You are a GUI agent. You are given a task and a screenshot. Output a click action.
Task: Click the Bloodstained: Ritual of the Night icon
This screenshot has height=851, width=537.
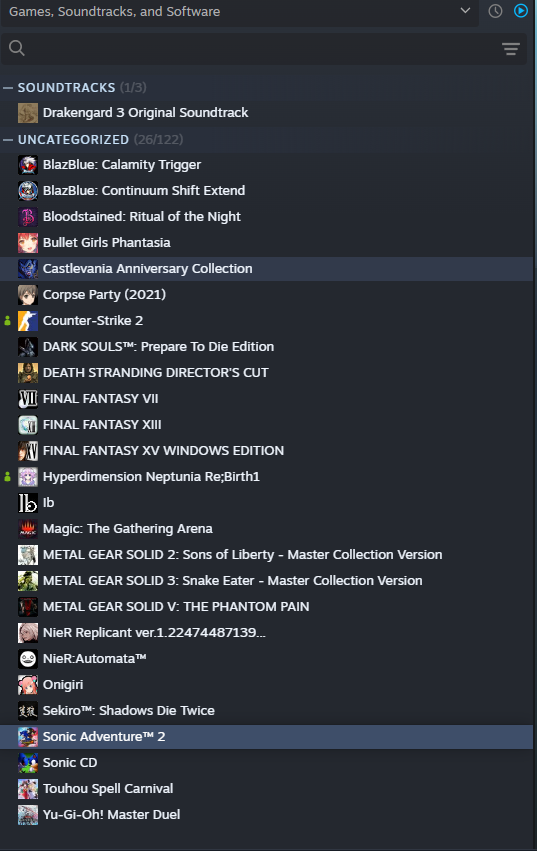(x=28, y=217)
